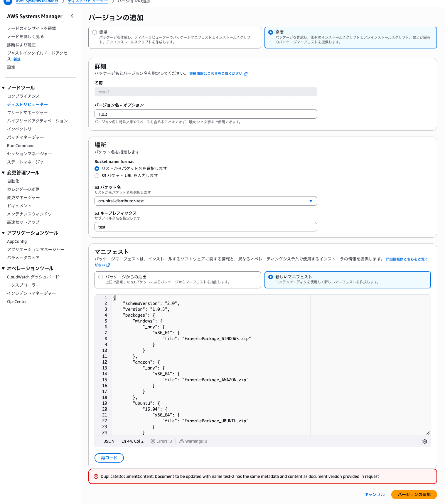445x504 pixels.
Task: Open the manifest 詳細情報はこちらをご覧 link
Action: (x=407, y=259)
